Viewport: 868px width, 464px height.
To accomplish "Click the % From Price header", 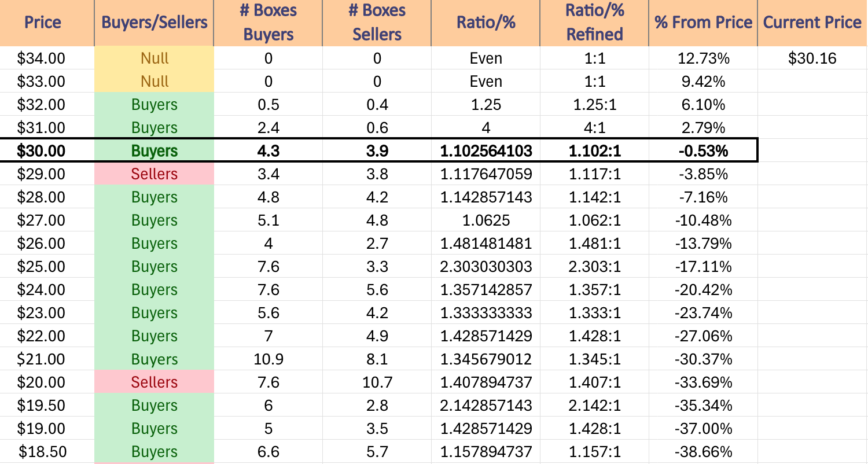I will point(703,23).
